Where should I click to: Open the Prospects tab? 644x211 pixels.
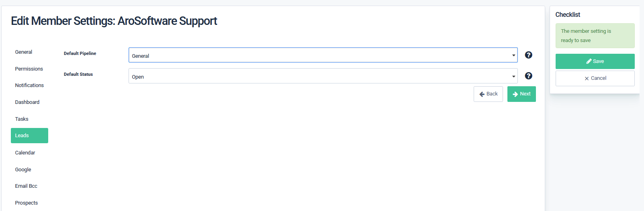(x=27, y=203)
